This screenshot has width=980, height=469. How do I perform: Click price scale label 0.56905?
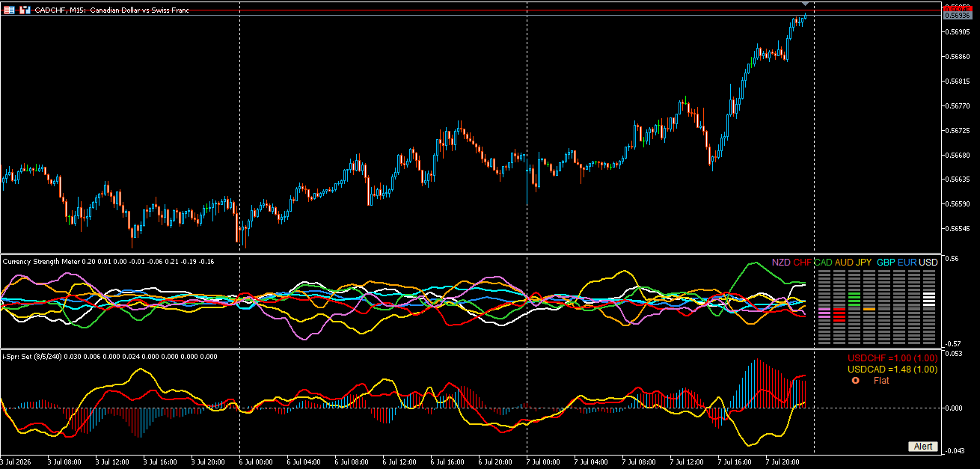957,32
